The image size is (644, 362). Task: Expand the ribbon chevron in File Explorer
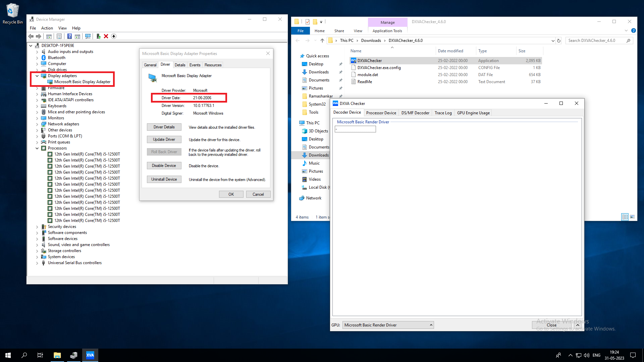626,31
